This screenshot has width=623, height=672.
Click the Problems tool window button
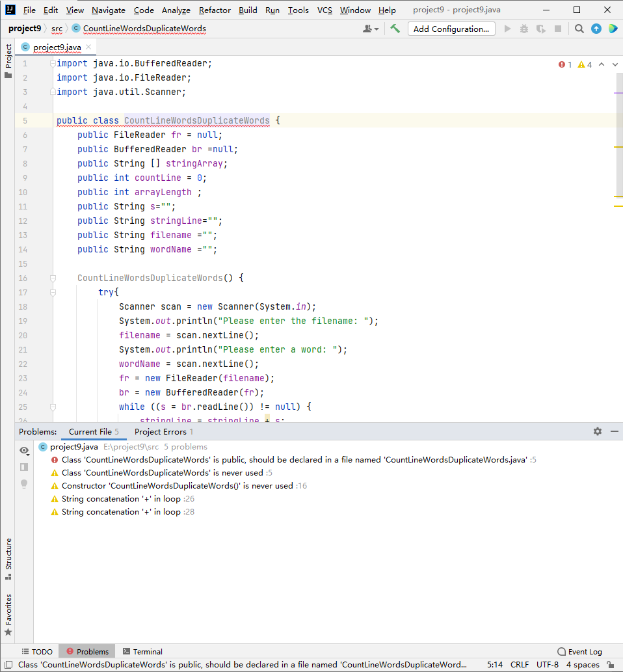click(x=87, y=651)
